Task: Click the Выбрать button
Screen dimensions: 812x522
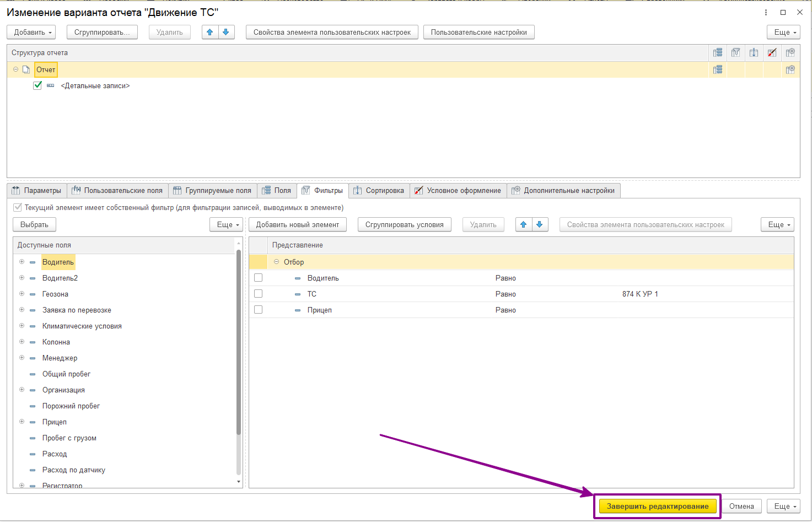Action: coord(34,224)
